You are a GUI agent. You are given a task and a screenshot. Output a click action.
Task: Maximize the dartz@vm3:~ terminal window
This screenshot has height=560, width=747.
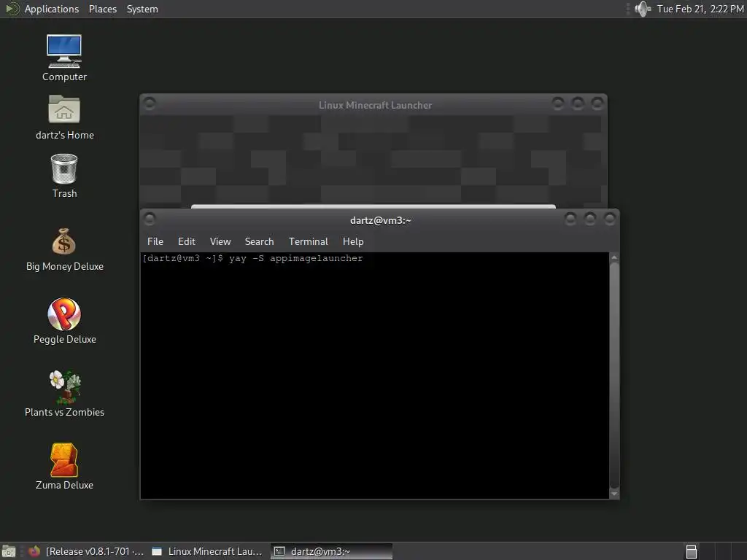(589, 219)
